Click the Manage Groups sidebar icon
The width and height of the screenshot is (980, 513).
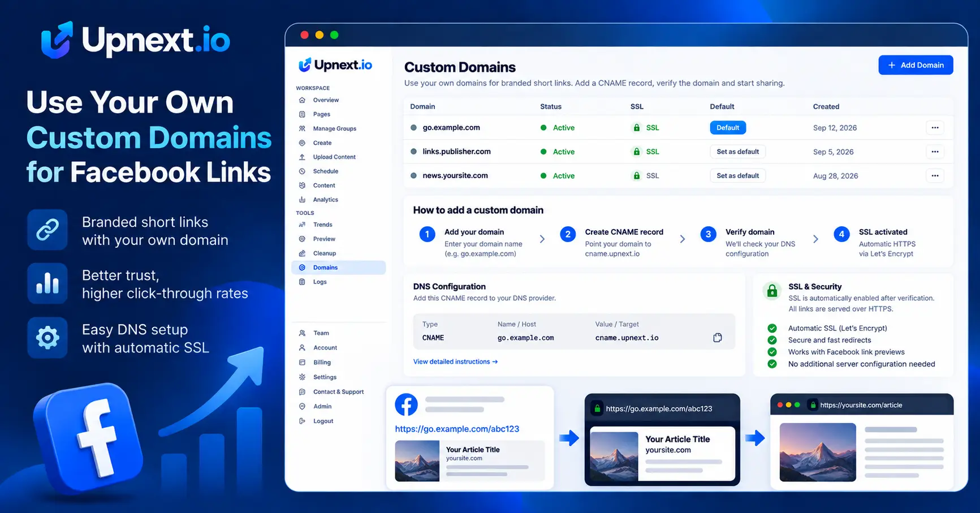pyautogui.click(x=302, y=128)
